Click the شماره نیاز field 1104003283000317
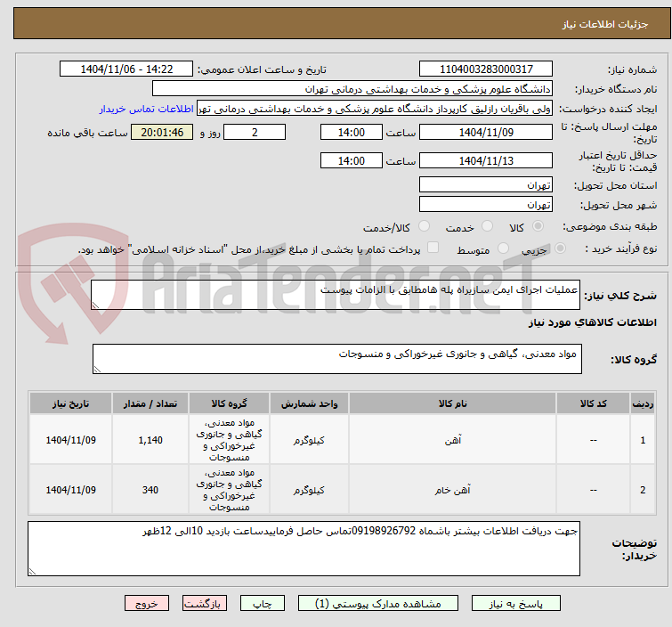The image size is (672, 627). tap(486, 69)
